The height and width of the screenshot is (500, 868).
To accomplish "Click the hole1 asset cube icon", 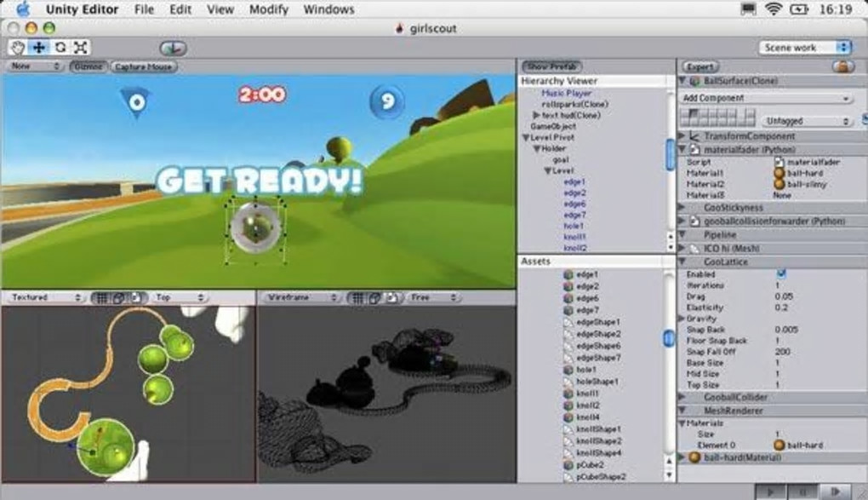I will click(568, 370).
